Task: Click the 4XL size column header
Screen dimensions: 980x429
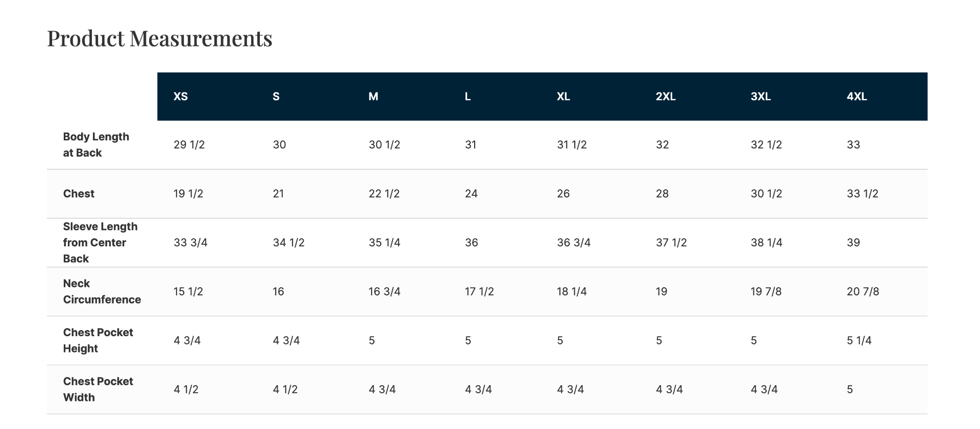Action: (856, 96)
